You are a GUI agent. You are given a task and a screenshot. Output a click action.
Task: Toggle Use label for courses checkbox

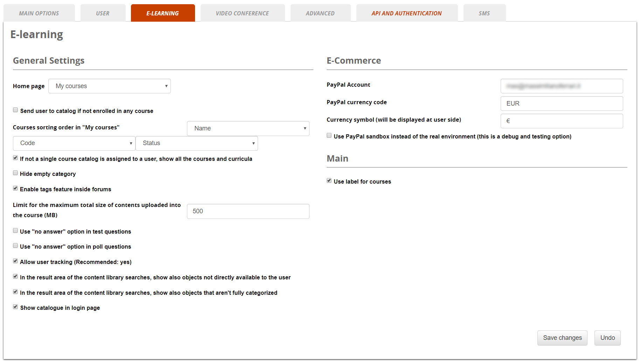[329, 181]
